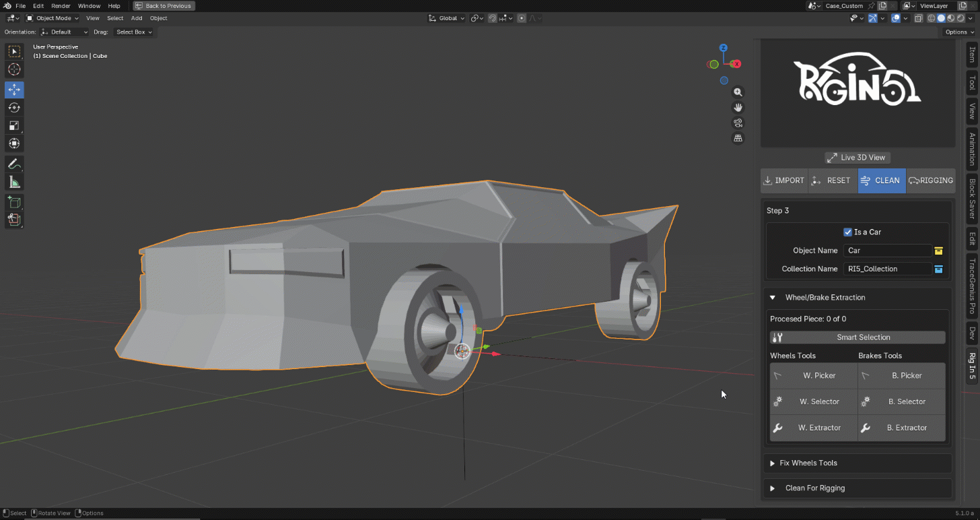Click the IMPORT step button
The width and height of the screenshot is (980, 520).
785,181
